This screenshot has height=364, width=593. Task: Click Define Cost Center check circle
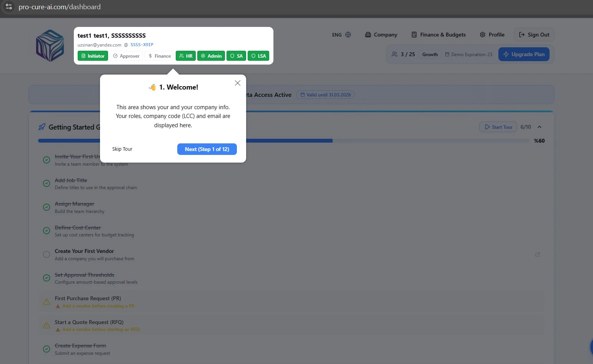(47, 231)
